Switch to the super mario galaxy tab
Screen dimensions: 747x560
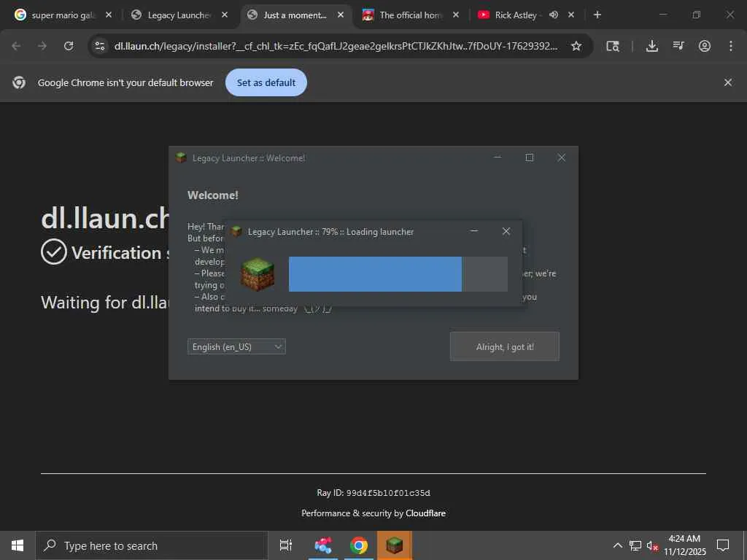click(55, 15)
